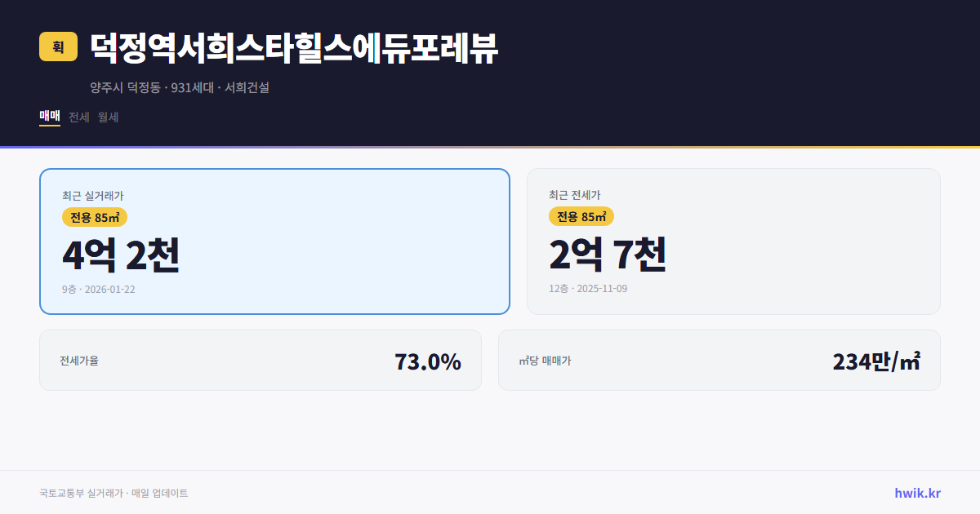Select the active 매매 tab
Screen dimensions: 980x514
coord(49,117)
